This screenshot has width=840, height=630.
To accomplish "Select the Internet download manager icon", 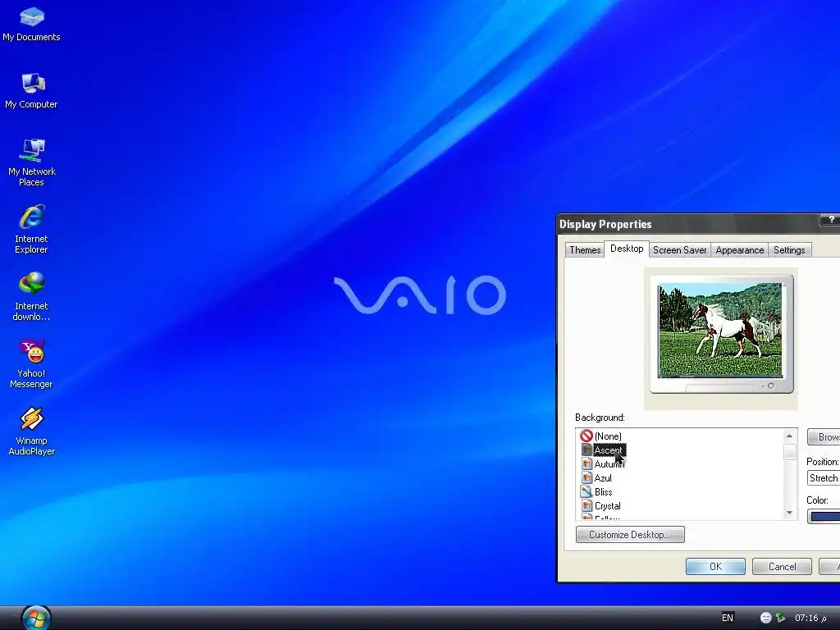I will click(x=32, y=297).
